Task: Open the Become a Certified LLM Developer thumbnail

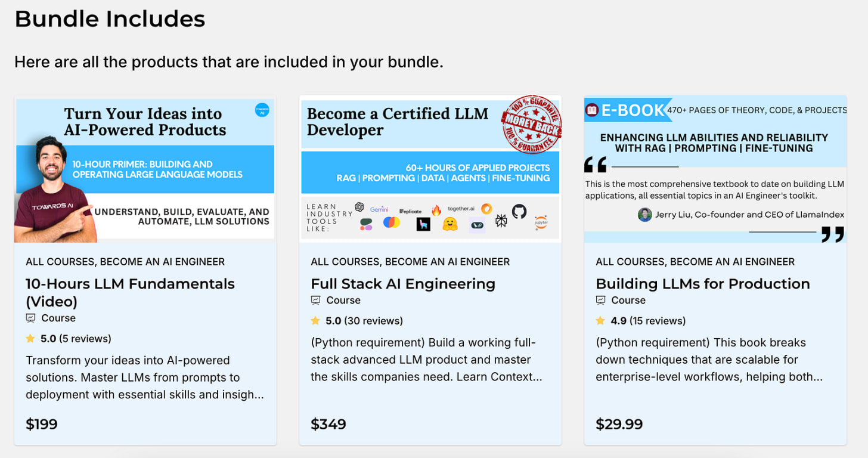Action: coord(430,169)
